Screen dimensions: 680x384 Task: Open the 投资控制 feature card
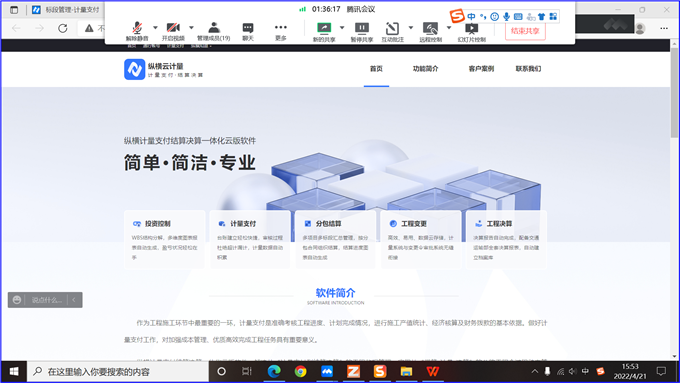click(x=165, y=240)
